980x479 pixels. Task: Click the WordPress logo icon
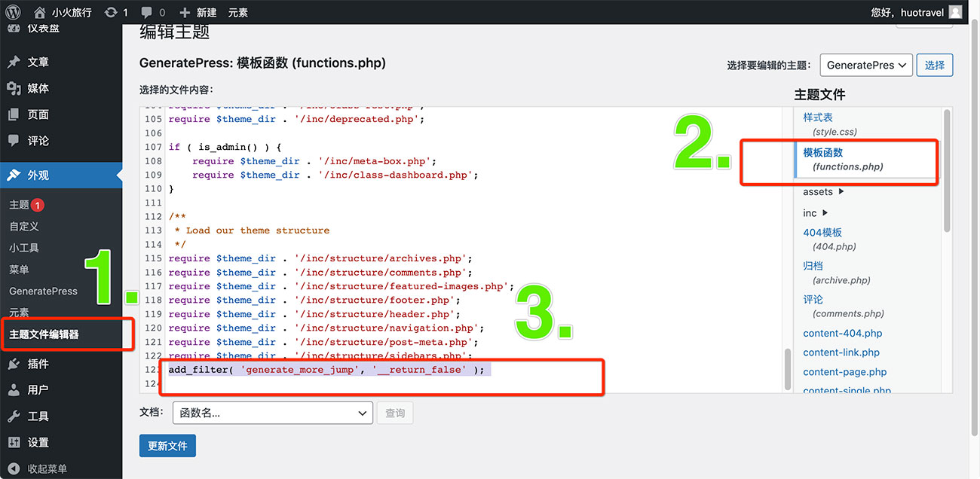pos(13,12)
